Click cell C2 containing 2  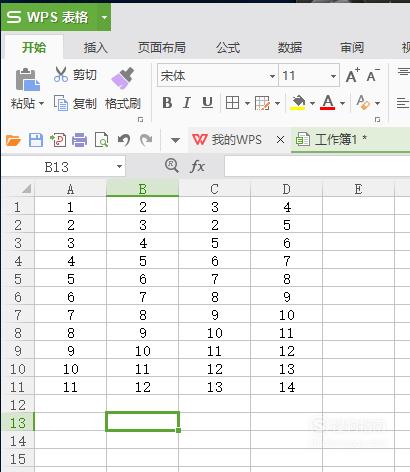click(215, 225)
